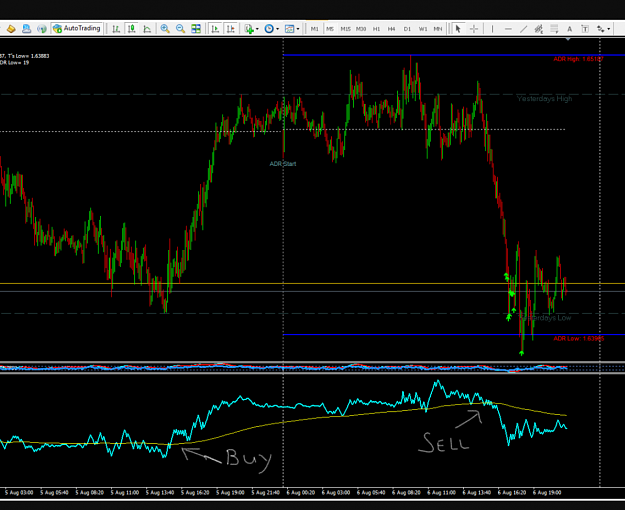Image resolution: width=625 pixels, height=510 pixels.
Task: Click the ADR Start label
Action: 283,164
